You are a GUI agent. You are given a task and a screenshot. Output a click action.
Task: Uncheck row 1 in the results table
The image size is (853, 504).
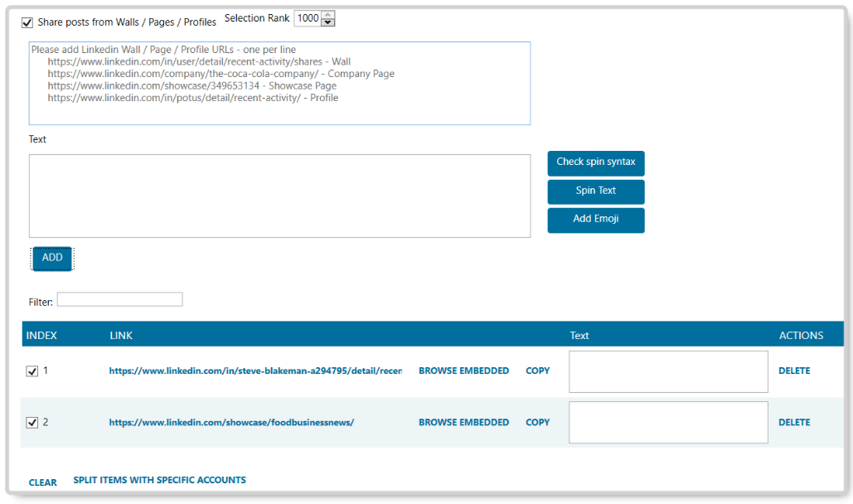pos(32,371)
